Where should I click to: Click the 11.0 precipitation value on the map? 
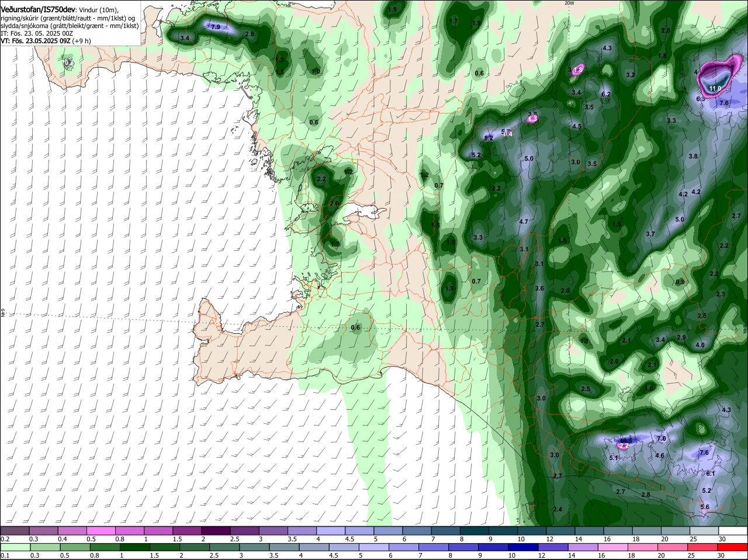[x=715, y=88]
